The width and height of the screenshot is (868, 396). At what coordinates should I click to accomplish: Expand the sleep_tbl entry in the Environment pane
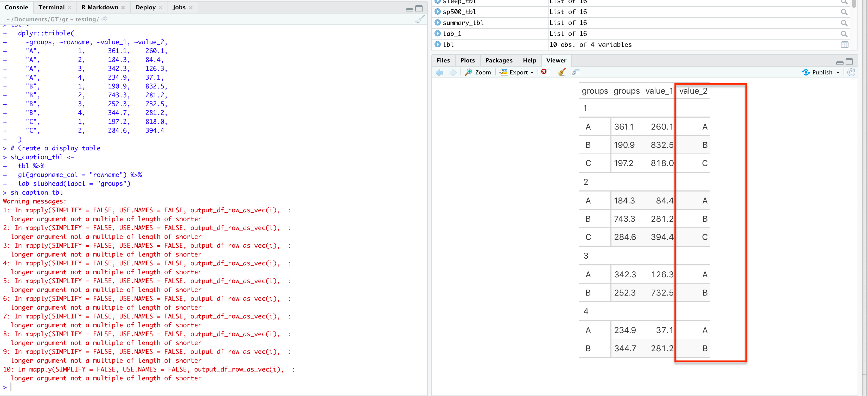pyautogui.click(x=437, y=1)
